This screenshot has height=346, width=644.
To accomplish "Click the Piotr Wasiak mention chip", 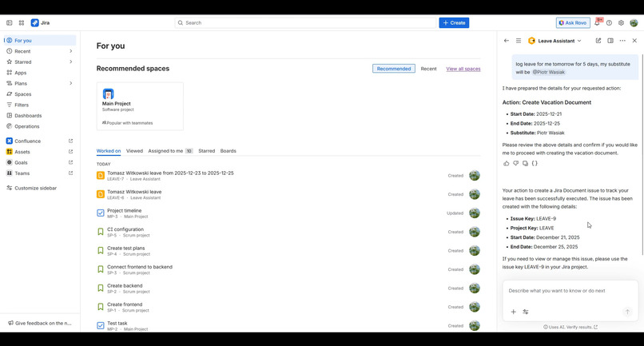I will tap(549, 72).
